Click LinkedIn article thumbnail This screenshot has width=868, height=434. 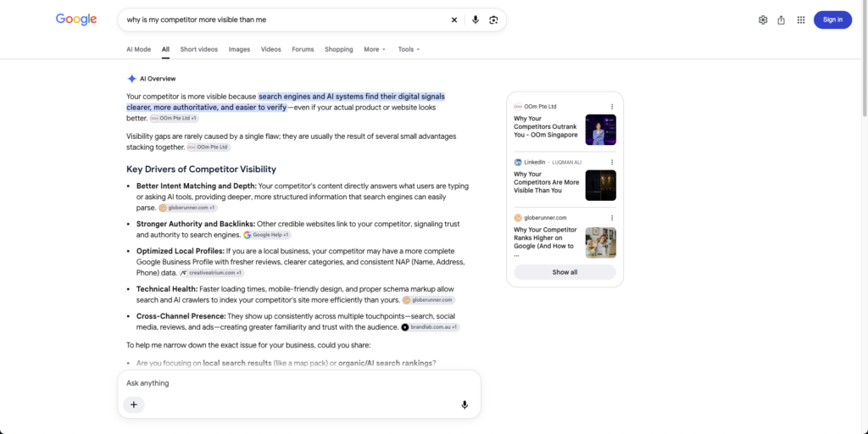coord(601,186)
